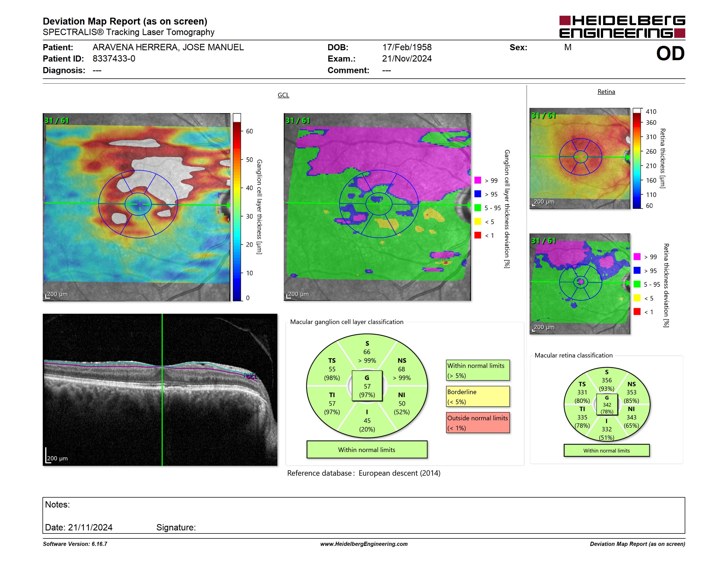Click the yellow <5 swatch in the retina legend

(x=637, y=298)
